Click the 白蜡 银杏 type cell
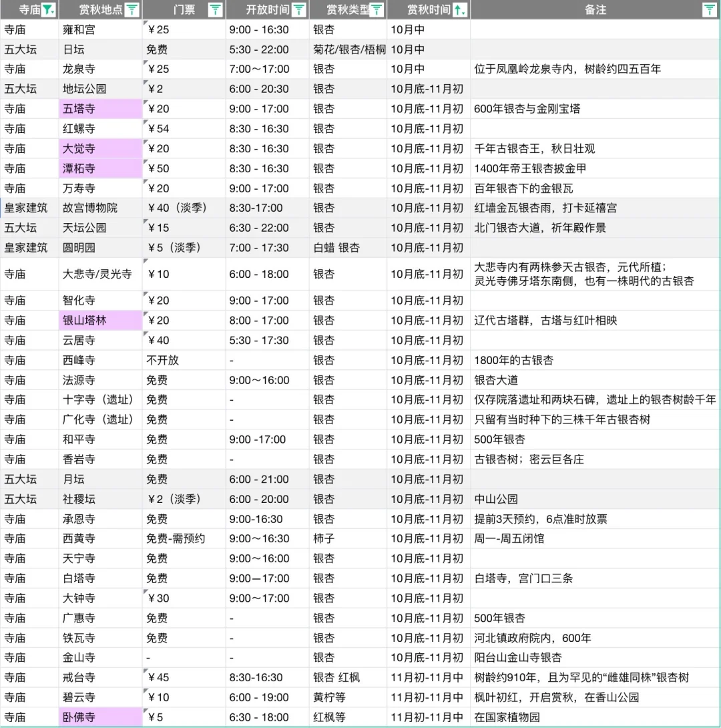The height and width of the screenshot is (728, 721). pyautogui.click(x=348, y=248)
